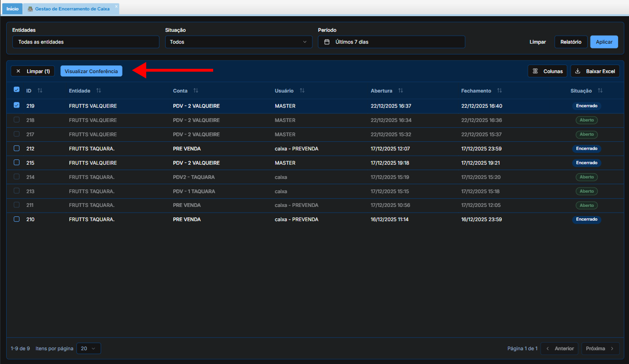Click Visualizar Conferência button
Viewport: 629px width, 364px height.
click(x=91, y=71)
